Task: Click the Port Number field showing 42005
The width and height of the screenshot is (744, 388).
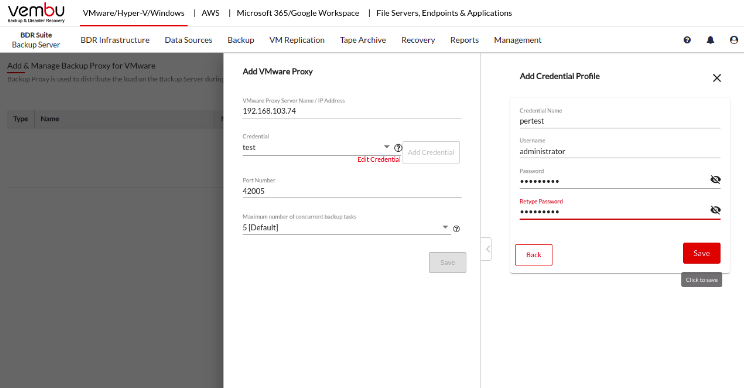Action: pyautogui.click(x=352, y=191)
